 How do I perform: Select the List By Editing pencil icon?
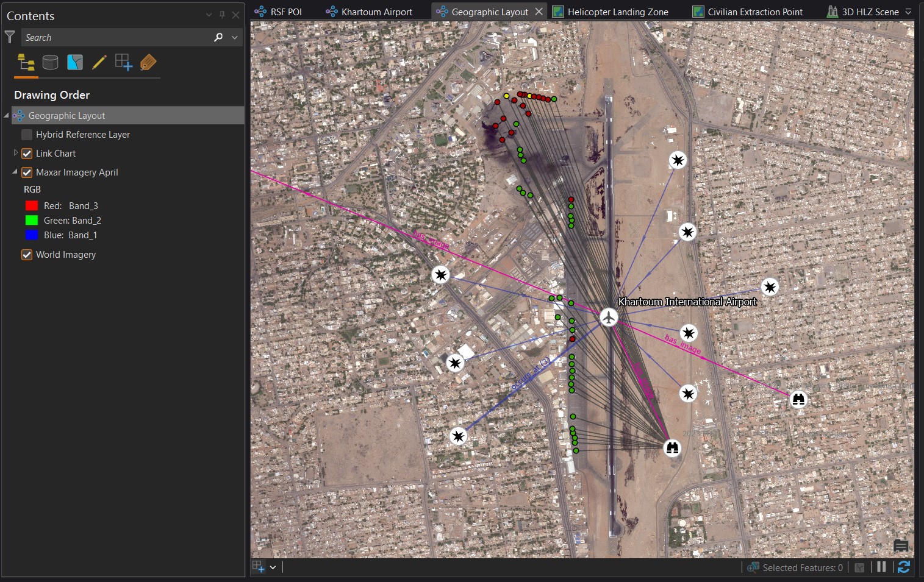99,62
